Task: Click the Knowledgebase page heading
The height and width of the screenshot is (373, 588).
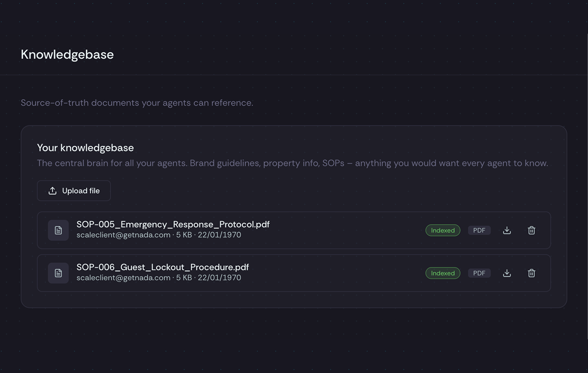Action: pyautogui.click(x=67, y=54)
